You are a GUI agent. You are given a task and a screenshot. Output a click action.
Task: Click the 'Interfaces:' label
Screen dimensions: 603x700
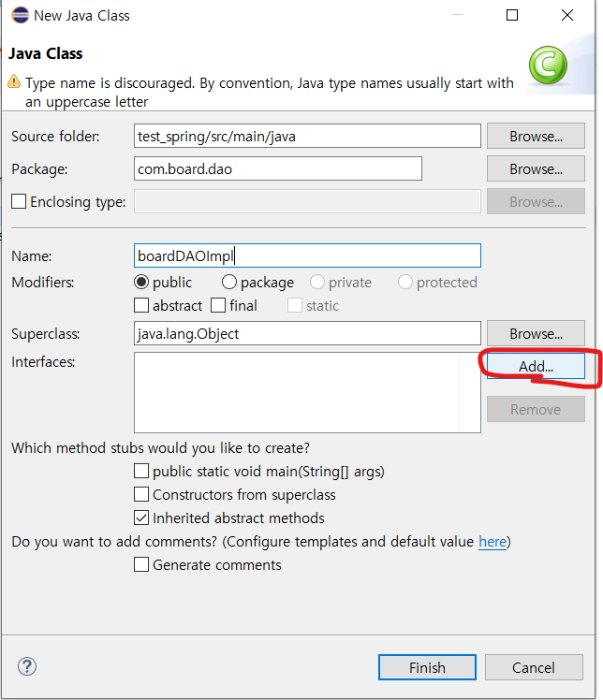[x=43, y=361]
